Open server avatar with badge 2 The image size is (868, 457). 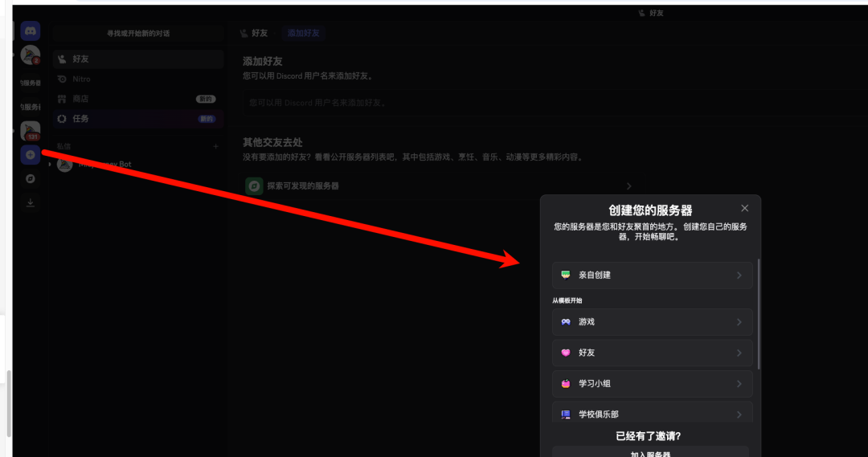(x=31, y=55)
